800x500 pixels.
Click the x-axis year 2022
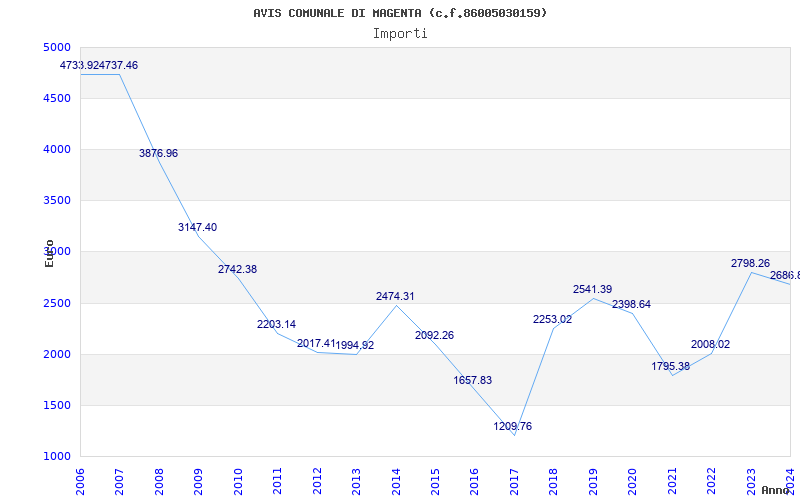[711, 482]
